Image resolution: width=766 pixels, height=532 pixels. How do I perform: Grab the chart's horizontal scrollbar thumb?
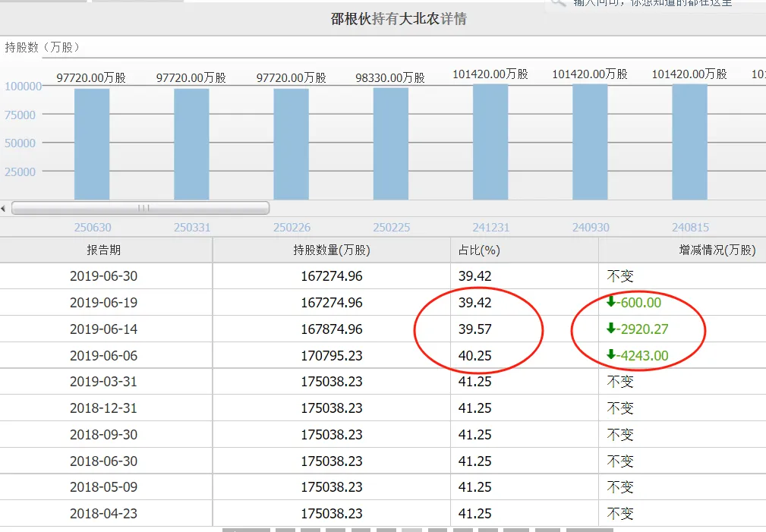[x=140, y=208]
